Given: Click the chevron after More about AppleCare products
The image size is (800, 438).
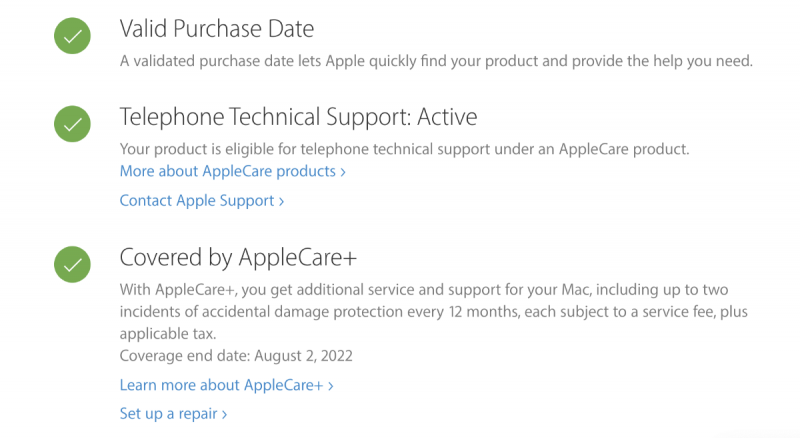Looking at the screenshot, I should pos(343,172).
